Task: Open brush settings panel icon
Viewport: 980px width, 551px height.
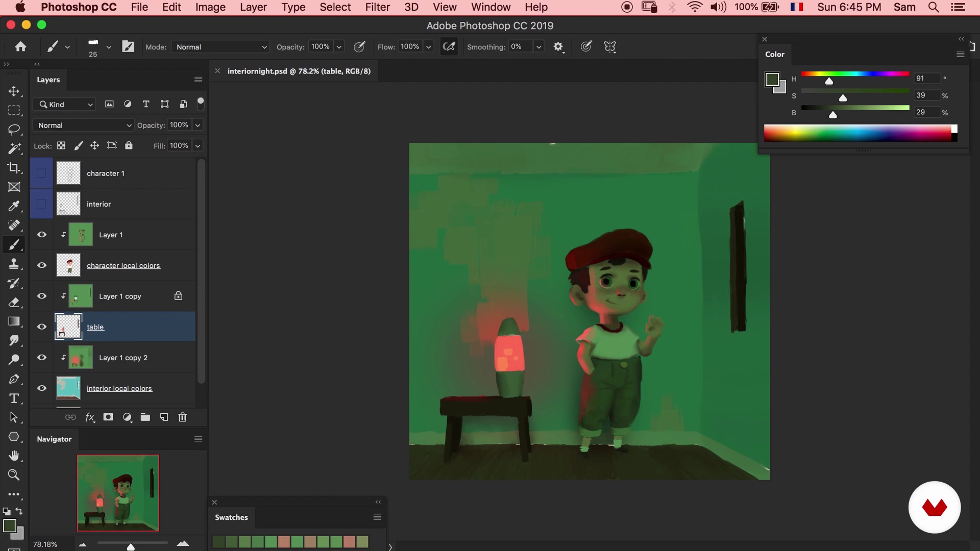Action: 128,46
